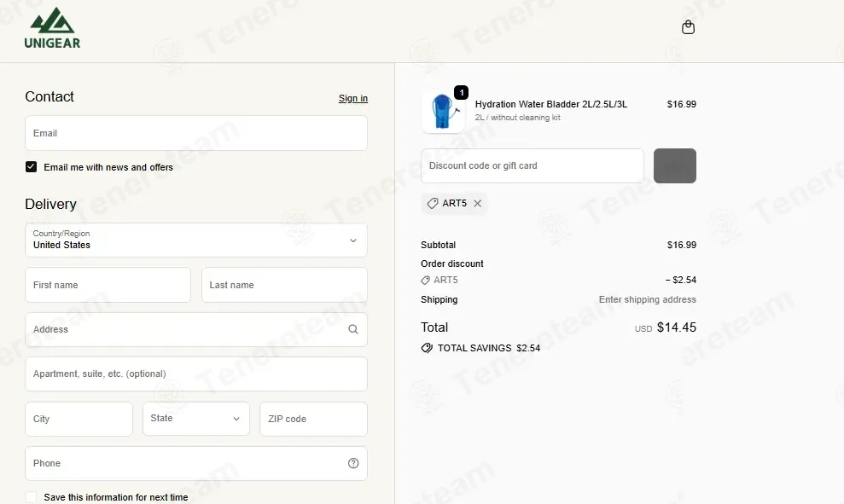Click the 2L / without cleaning kit variant text
Viewport: 844px width, 504px height.
pyautogui.click(x=517, y=118)
